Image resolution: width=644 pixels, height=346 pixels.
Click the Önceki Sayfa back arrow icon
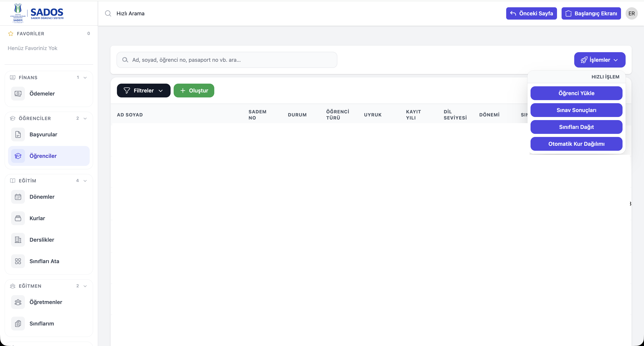click(x=513, y=13)
